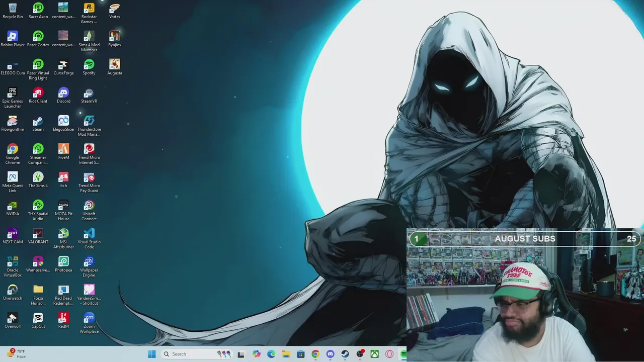The height and width of the screenshot is (362, 644).
Task: Select the NVIDIA desktop shortcut
Action: tap(13, 208)
